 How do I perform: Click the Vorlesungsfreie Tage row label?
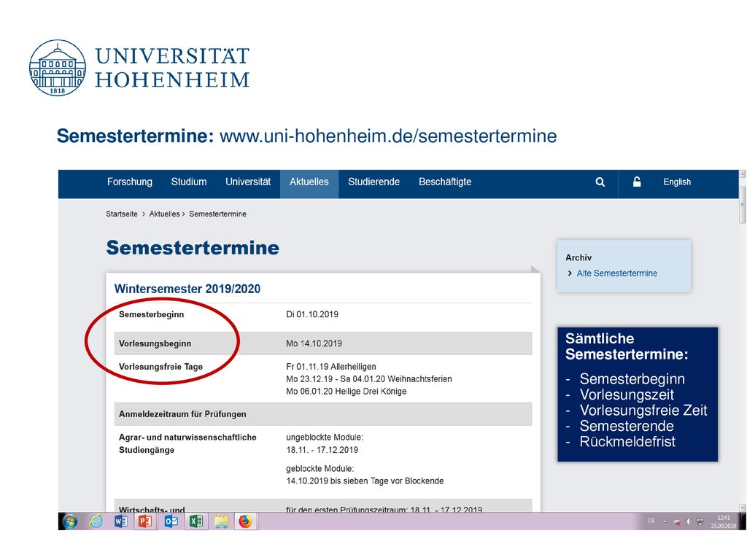161,367
